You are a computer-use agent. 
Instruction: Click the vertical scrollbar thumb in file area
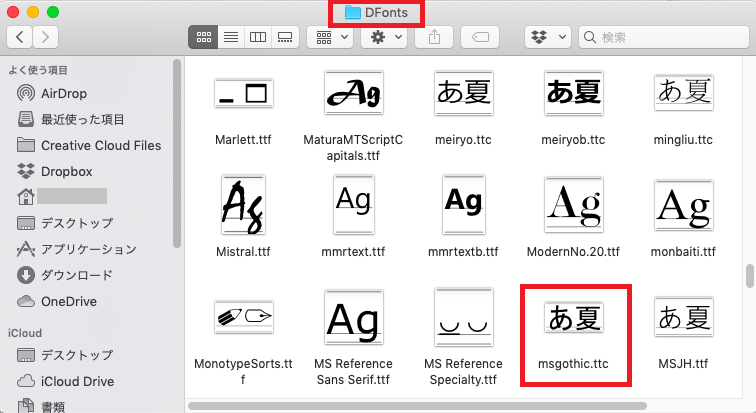coord(750,276)
